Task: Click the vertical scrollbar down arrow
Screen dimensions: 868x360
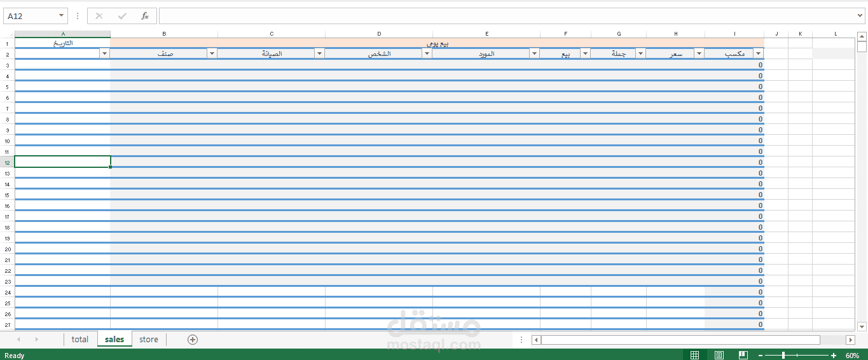Action: (x=862, y=327)
